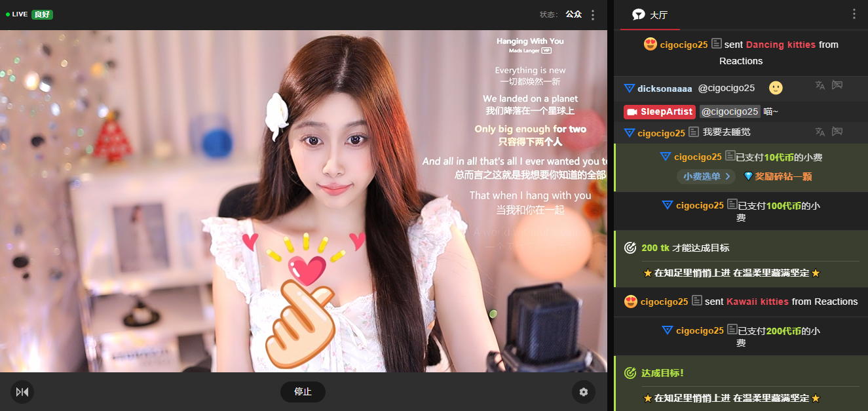The height and width of the screenshot is (411, 868).
Task: Translate dicksonaaaa's chat message
Action: click(820, 85)
